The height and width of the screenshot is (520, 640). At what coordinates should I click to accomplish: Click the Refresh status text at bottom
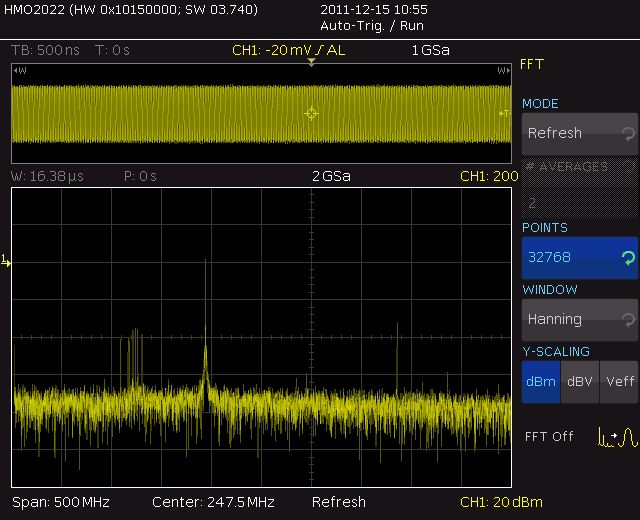[339, 502]
